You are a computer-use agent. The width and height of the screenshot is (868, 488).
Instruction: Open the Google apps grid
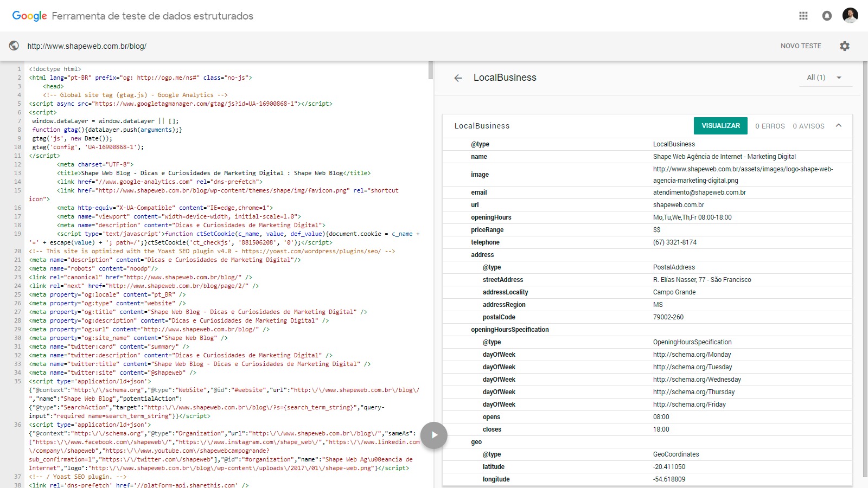[x=803, y=16]
